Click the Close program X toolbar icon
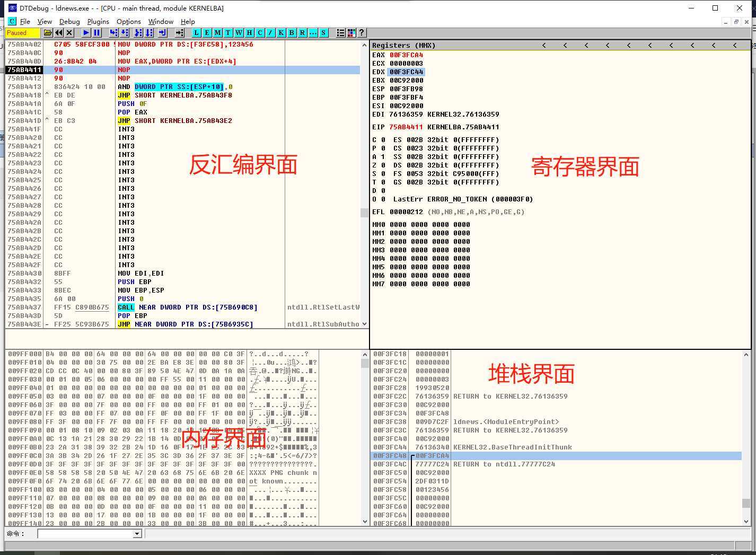This screenshot has height=555, width=756. [69, 33]
